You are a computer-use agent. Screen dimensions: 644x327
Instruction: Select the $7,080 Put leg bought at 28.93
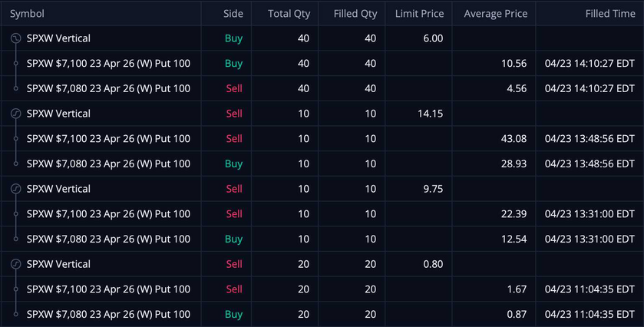pyautogui.click(x=108, y=164)
